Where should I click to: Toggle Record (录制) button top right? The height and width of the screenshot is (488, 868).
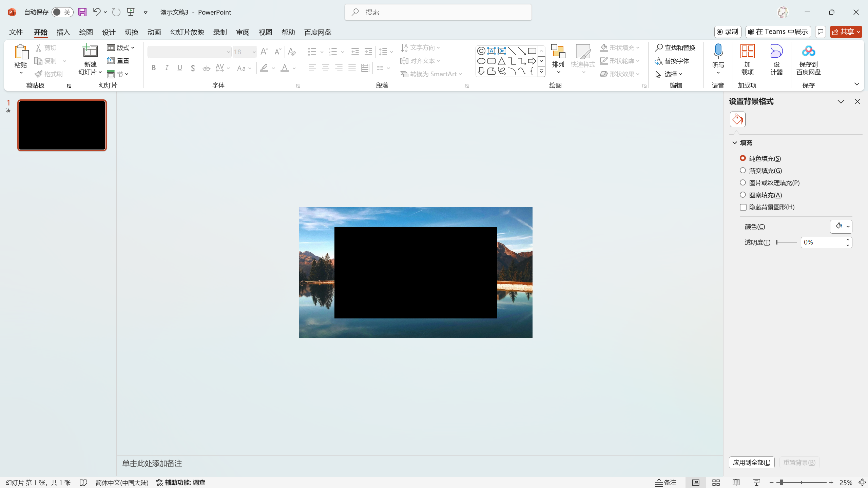pyautogui.click(x=728, y=32)
